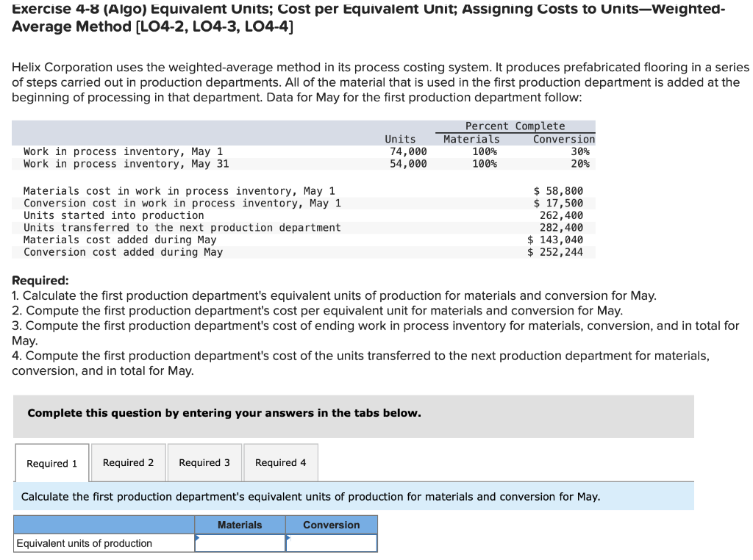Select the Required 1 tab
Viewport: 753px width, 560px height.
click(51, 462)
